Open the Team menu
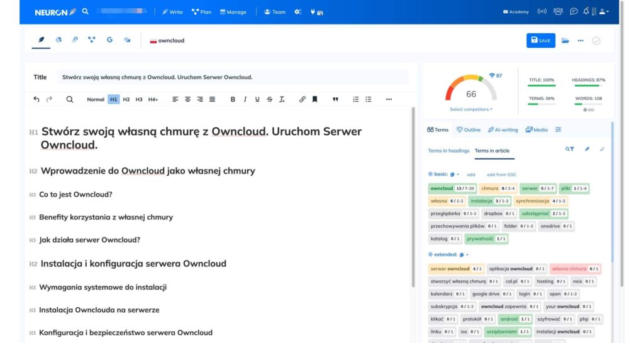This screenshot has width=644, height=343. click(274, 12)
